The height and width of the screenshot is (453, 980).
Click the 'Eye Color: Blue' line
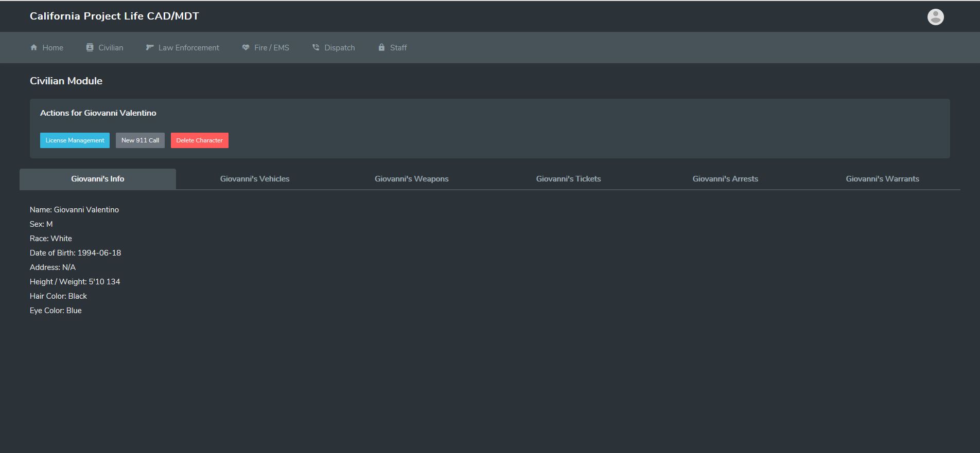click(56, 311)
